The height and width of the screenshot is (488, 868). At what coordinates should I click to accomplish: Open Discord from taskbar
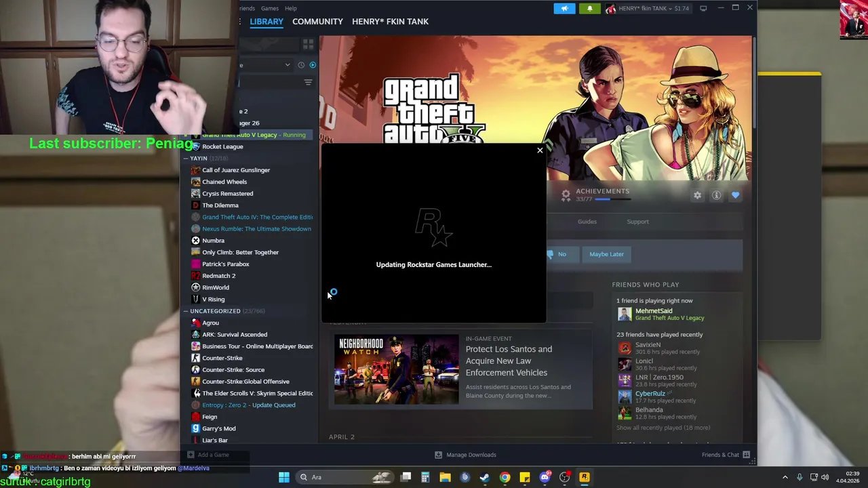(x=545, y=477)
